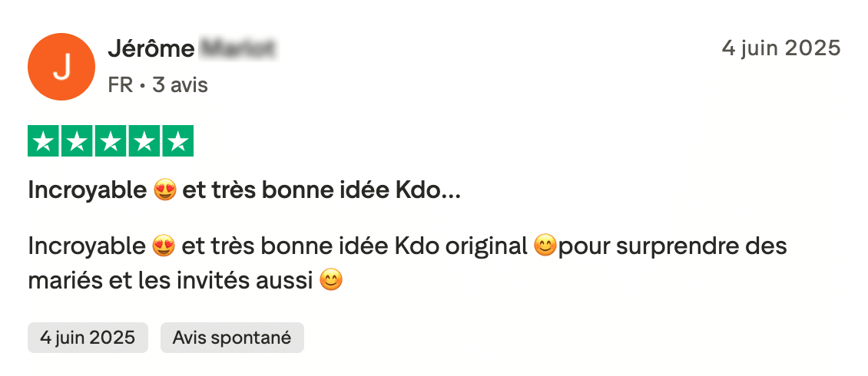Click the orange J avatar

62,67
